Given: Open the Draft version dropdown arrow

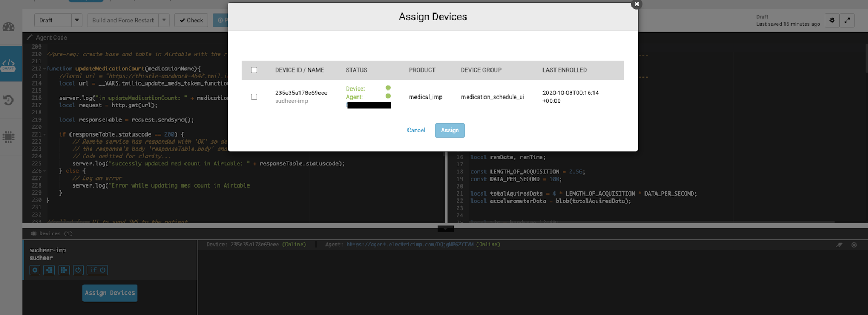Looking at the screenshot, I should pos(77,21).
